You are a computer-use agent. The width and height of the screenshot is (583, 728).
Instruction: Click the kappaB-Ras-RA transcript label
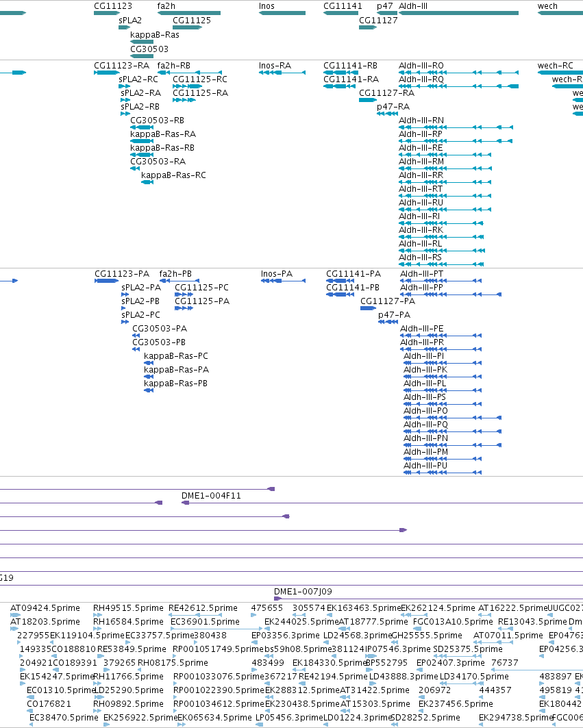coord(163,134)
